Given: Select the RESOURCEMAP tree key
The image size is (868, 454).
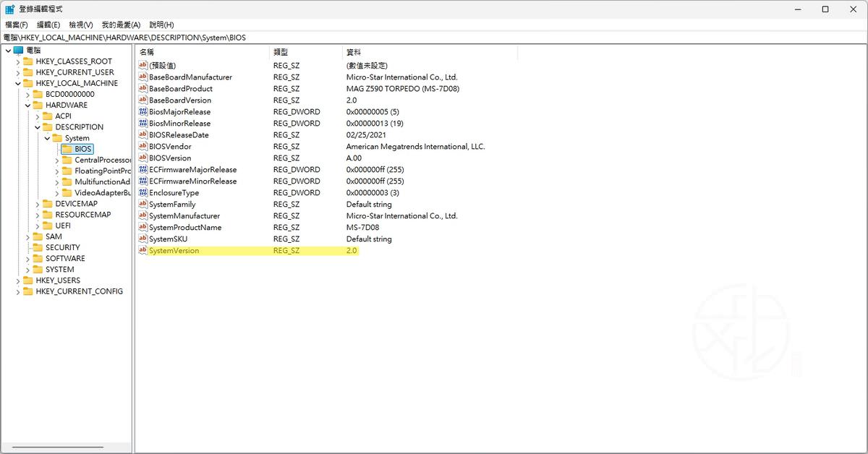Looking at the screenshot, I should point(83,215).
